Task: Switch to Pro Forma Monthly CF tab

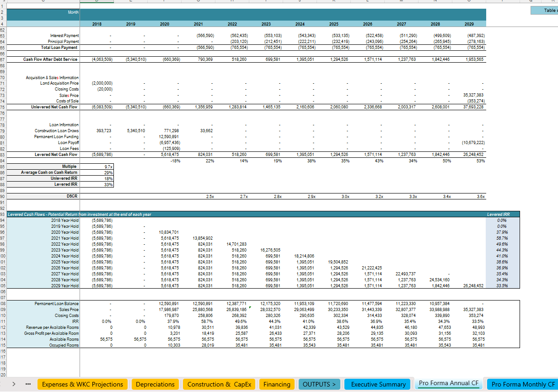Action: tap(523, 384)
